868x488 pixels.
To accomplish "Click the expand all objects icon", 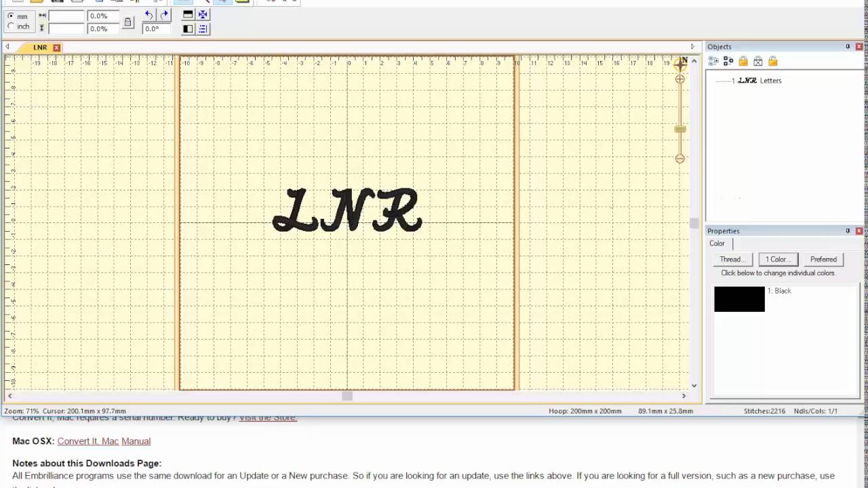I will 713,61.
